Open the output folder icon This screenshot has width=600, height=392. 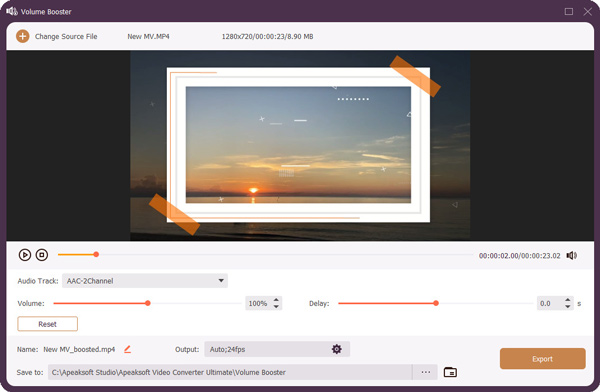tap(450, 372)
